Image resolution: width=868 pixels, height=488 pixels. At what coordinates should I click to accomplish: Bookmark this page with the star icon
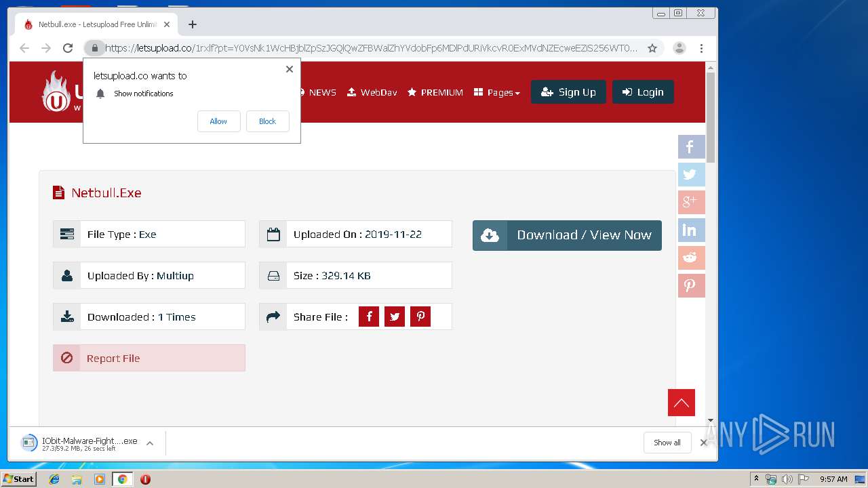(652, 48)
